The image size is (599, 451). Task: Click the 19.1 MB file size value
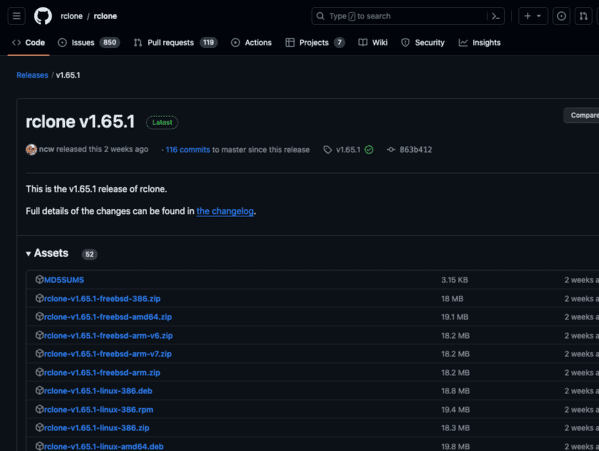[455, 317]
